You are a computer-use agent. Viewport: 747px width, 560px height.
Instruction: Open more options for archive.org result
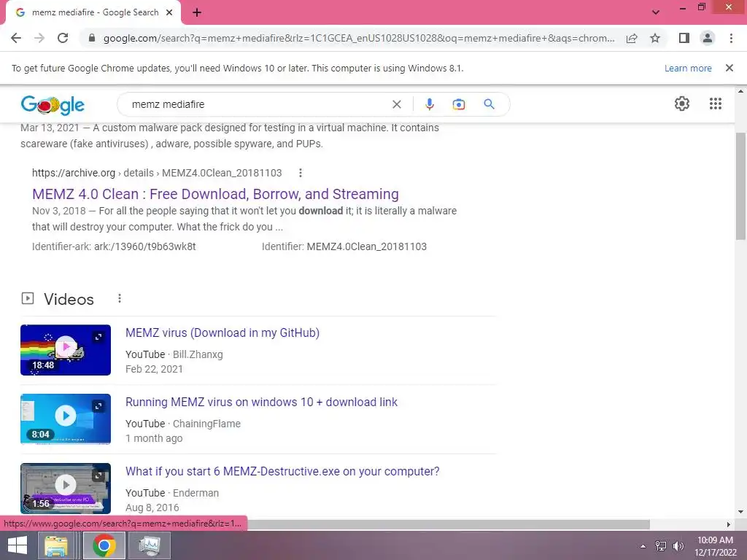[x=300, y=173]
